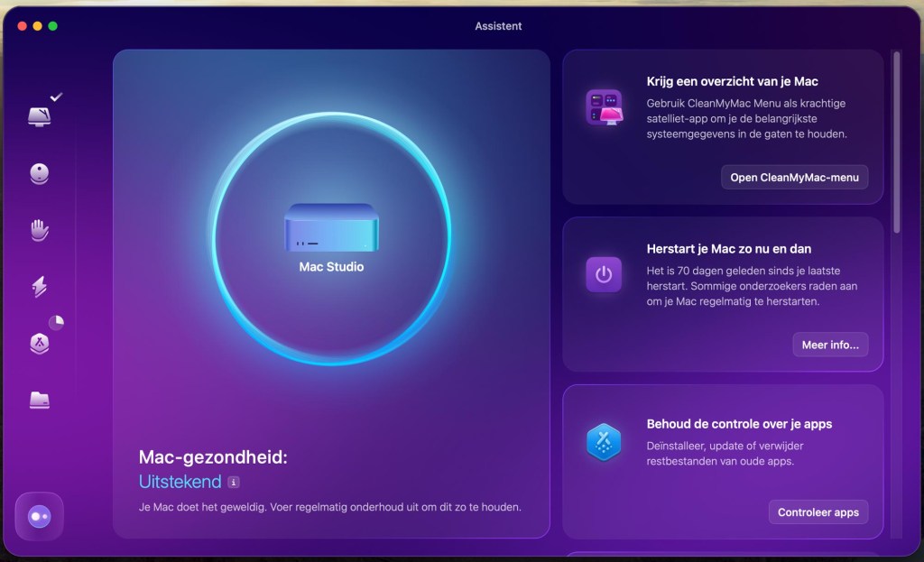Open the Performance lightning icon
Viewport: 924px width, 562px height.
pyautogui.click(x=38, y=287)
